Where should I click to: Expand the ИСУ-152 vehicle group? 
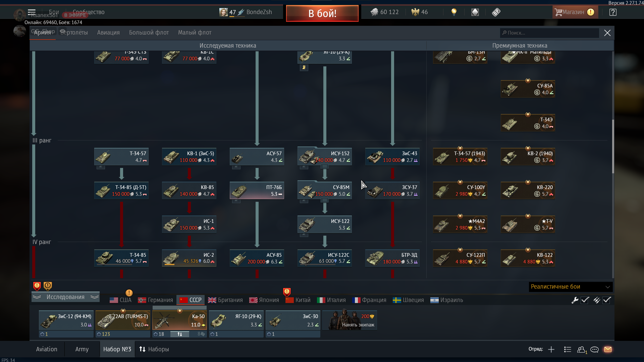click(x=324, y=167)
